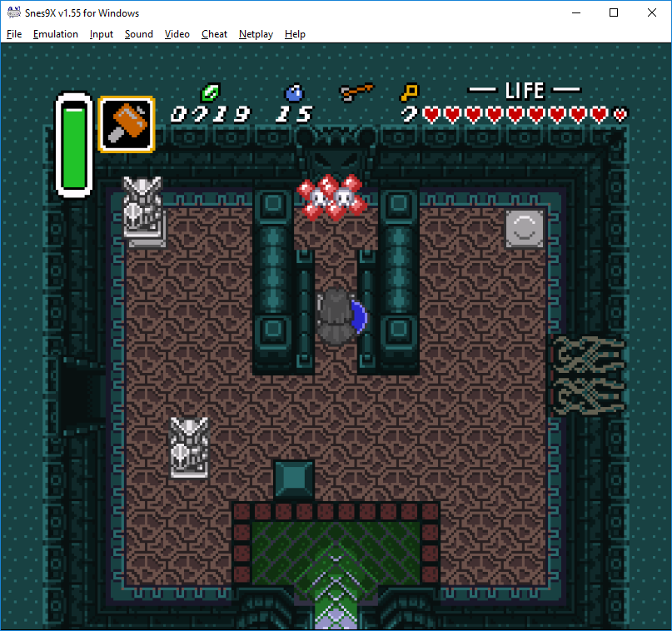Click the Snes9X app icon in title bar
Screen dimensions: 672x631
click(x=13, y=12)
